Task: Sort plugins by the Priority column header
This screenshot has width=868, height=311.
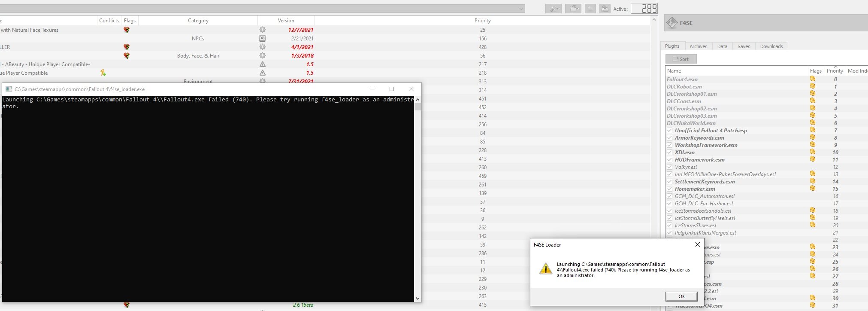Action: pos(835,71)
